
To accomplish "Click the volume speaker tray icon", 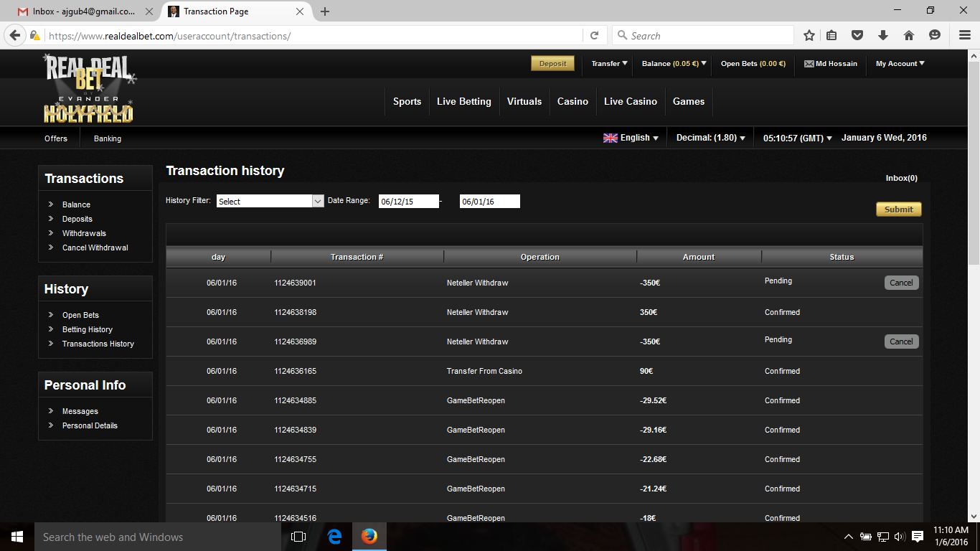I will 900,537.
